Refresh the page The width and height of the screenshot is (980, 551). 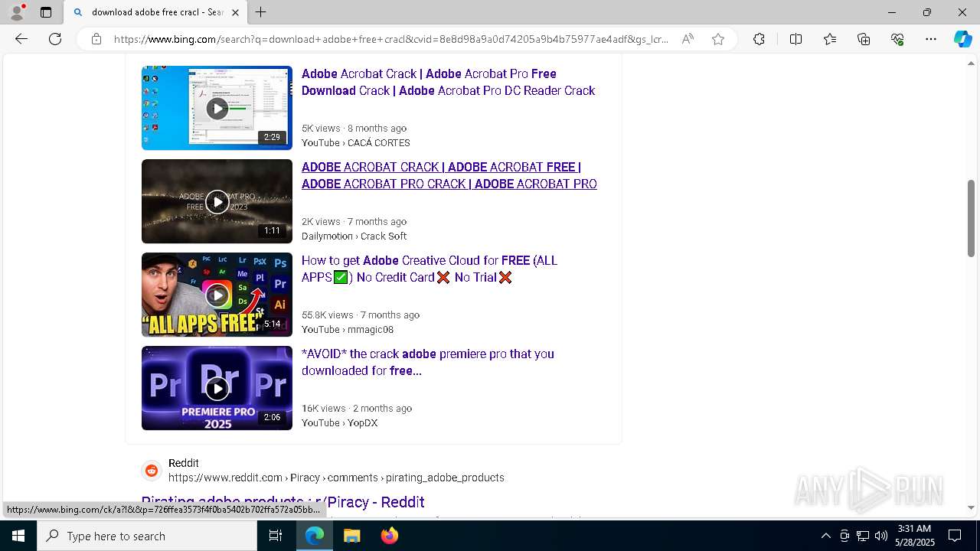click(x=55, y=39)
